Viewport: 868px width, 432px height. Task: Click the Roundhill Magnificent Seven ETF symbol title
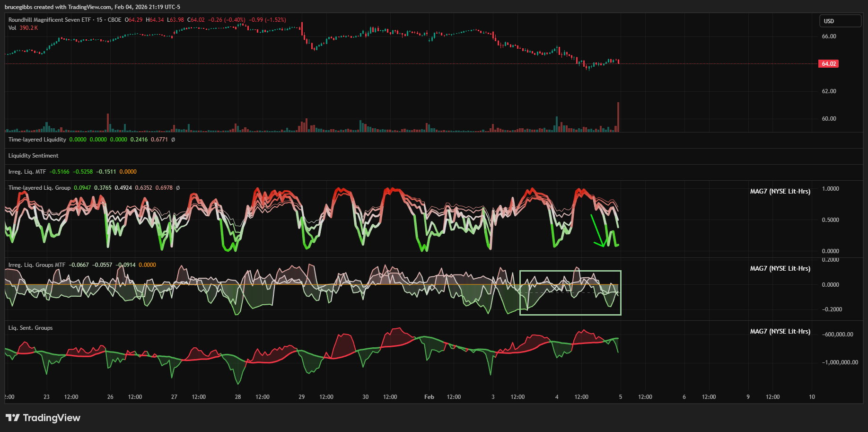coord(49,20)
